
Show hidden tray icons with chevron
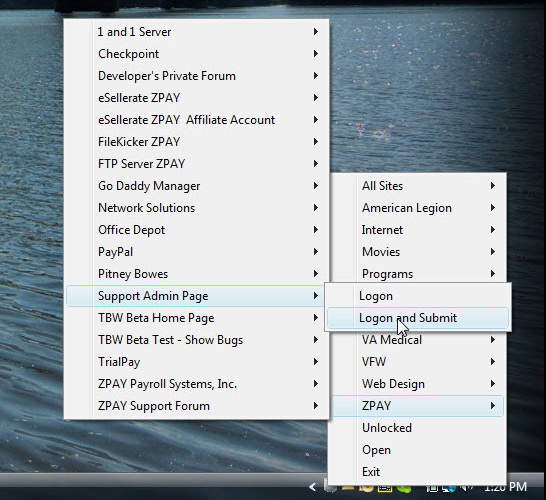[x=313, y=487]
